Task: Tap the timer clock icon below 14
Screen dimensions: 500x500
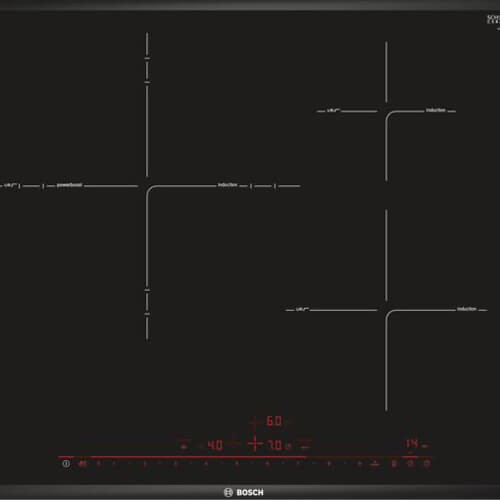Action: pyautogui.click(x=411, y=464)
